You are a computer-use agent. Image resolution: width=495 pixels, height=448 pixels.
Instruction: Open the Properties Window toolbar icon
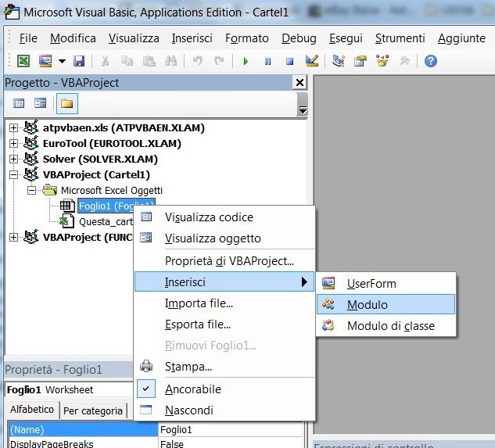[360, 61]
